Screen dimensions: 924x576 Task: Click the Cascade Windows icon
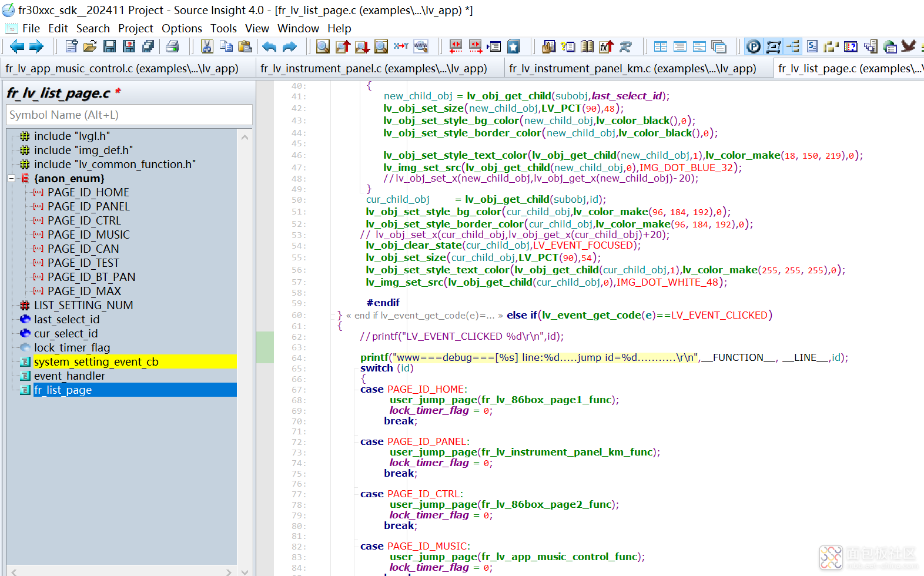tap(718, 46)
